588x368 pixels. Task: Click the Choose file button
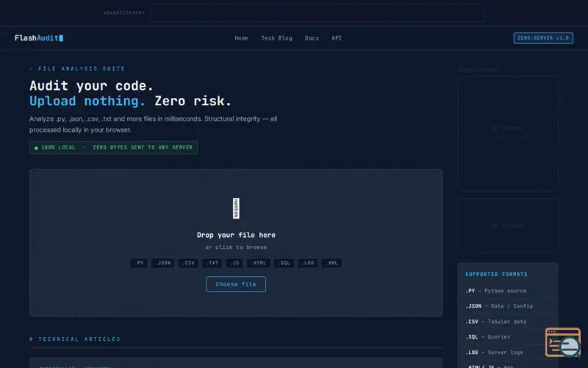click(x=236, y=284)
